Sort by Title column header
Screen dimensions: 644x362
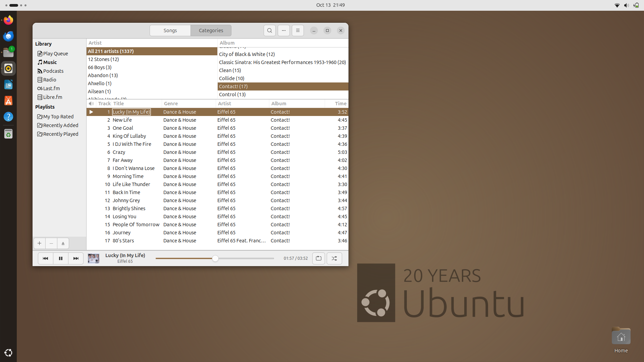tap(137, 104)
